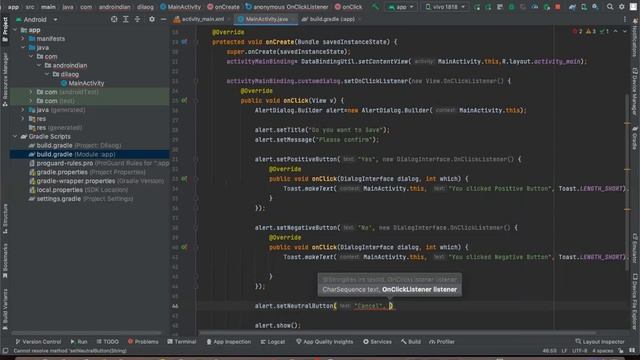Click the Debug bug icon in toolbar
This screenshot has height=360, width=640.
511,7
